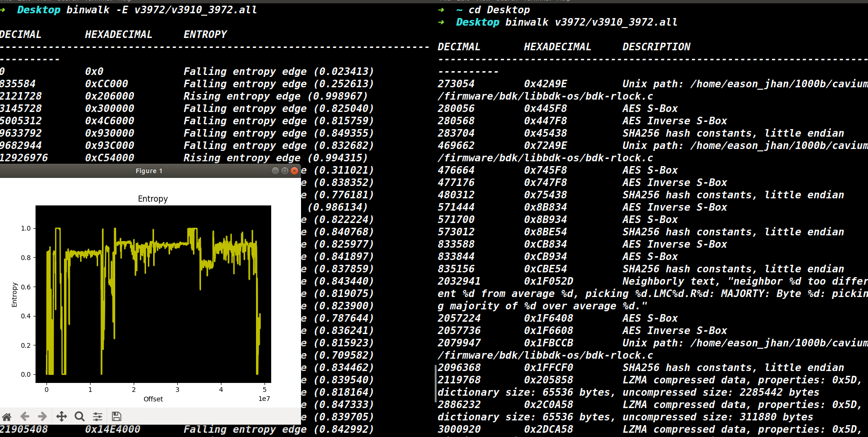Image resolution: width=868 pixels, height=437 pixels.
Task: Go forward to next view in Figure 1
Action: tap(42, 417)
